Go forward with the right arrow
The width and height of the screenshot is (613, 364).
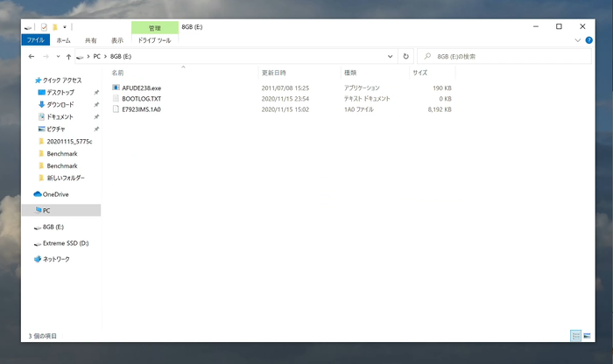coord(46,57)
